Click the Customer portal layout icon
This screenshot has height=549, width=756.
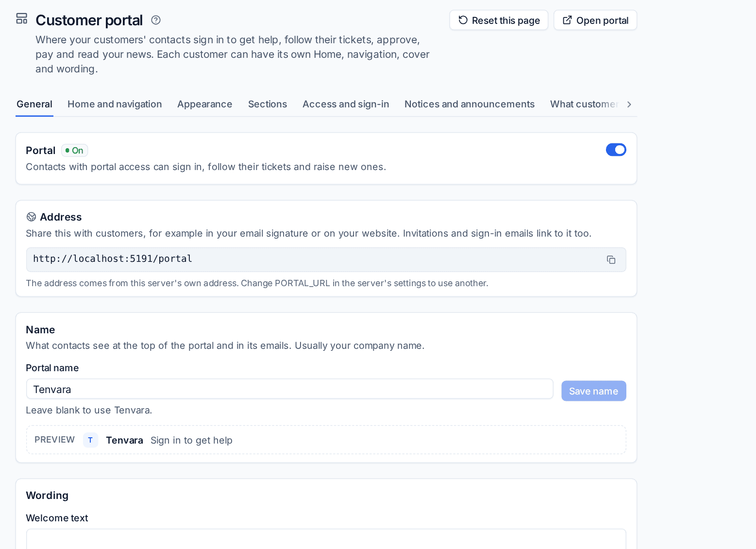click(22, 18)
